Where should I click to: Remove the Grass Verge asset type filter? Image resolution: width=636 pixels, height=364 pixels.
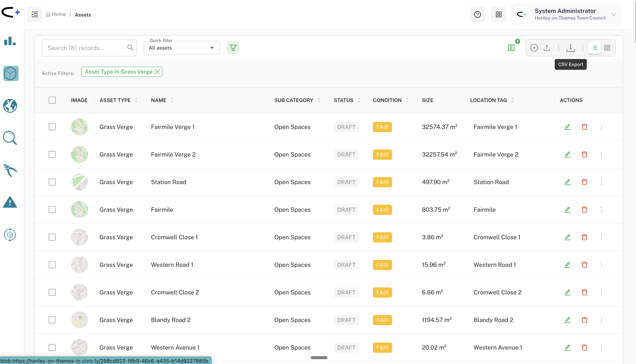(157, 72)
